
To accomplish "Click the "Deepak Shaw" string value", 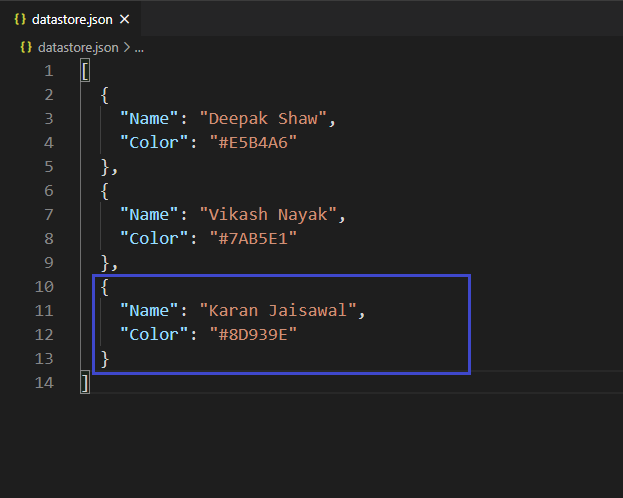I will [263, 119].
